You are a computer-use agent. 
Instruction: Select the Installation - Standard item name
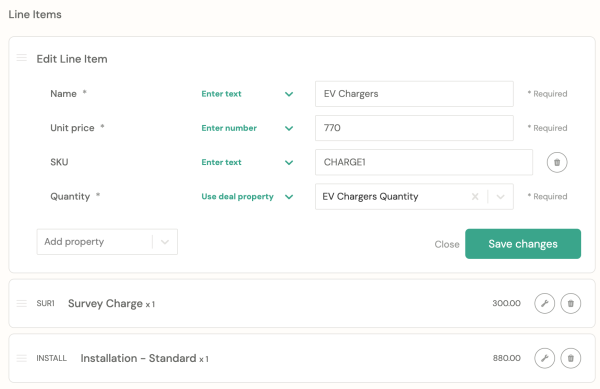pos(138,358)
